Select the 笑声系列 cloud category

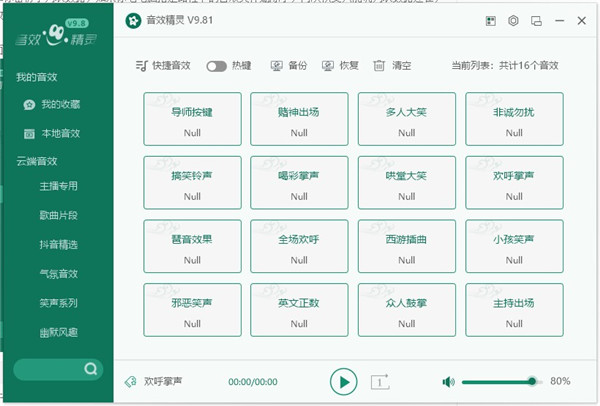pyautogui.click(x=59, y=302)
